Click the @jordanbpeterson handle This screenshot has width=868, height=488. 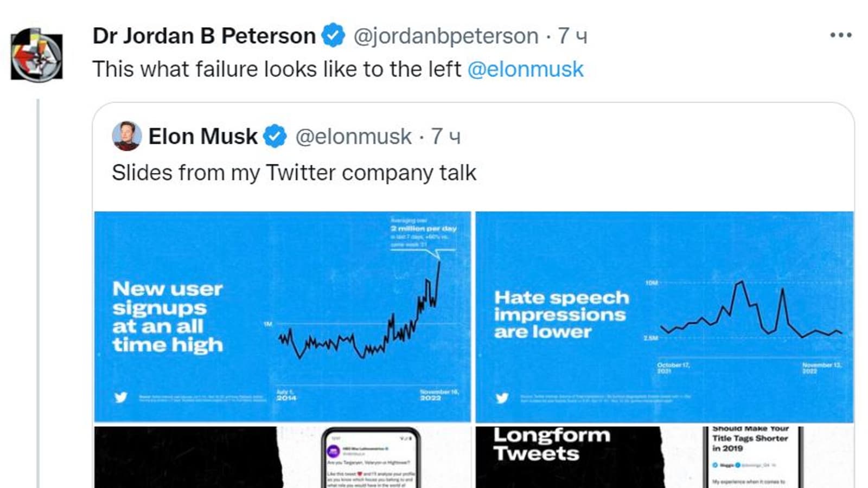click(446, 36)
